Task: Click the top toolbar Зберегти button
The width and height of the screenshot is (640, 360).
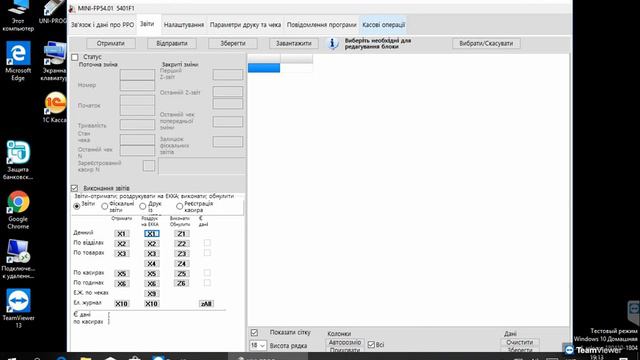Action: point(233,43)
